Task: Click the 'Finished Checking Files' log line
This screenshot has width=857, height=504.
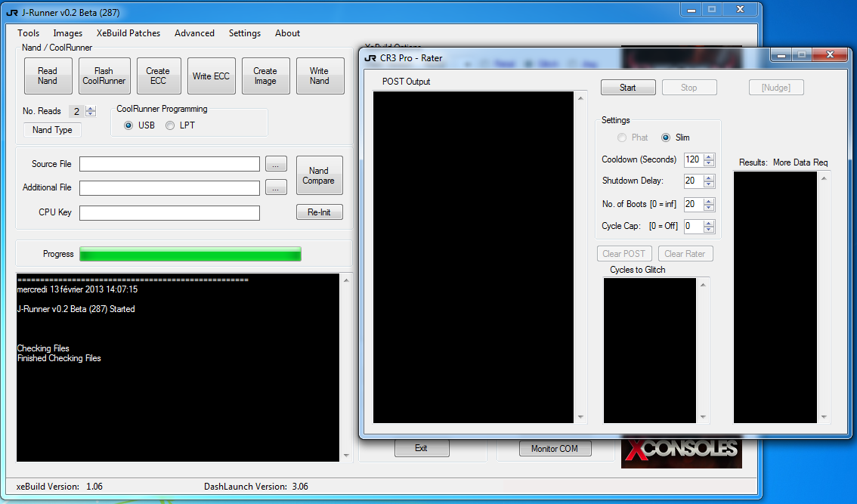Action: (59, 359)
